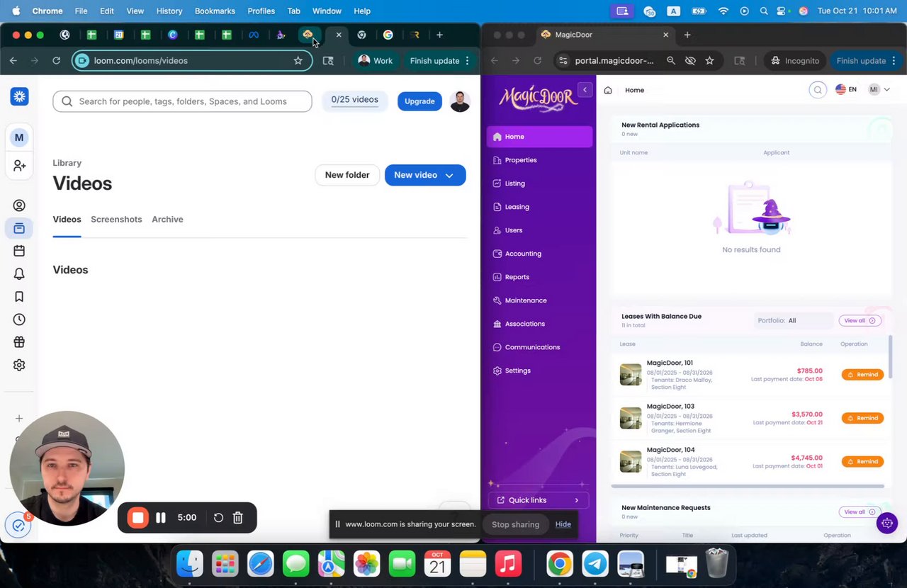This screenshot has height=588, width=907.
Task: Open the Bookmarks menu in the macOS menu bar
Action: tap(215, 11)
